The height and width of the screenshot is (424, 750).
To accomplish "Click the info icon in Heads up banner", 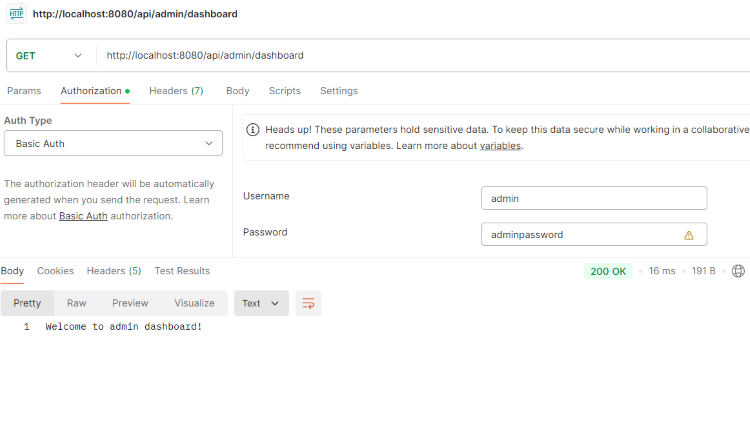I will (x=254, y=130).
